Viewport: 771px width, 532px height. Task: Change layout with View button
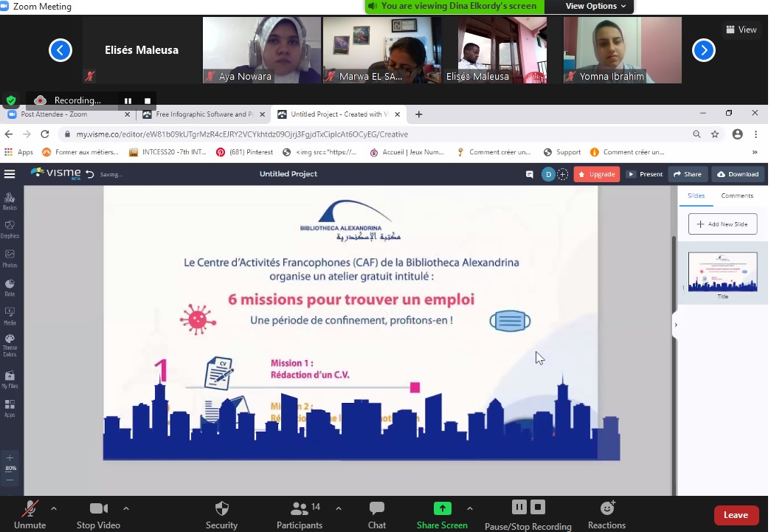tap(741, 30)
